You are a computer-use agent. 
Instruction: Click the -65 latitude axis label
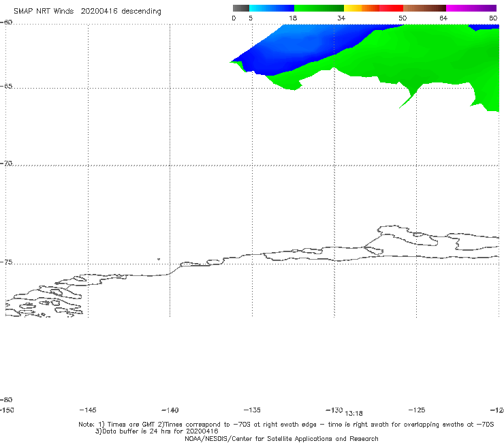pos(6,87)
